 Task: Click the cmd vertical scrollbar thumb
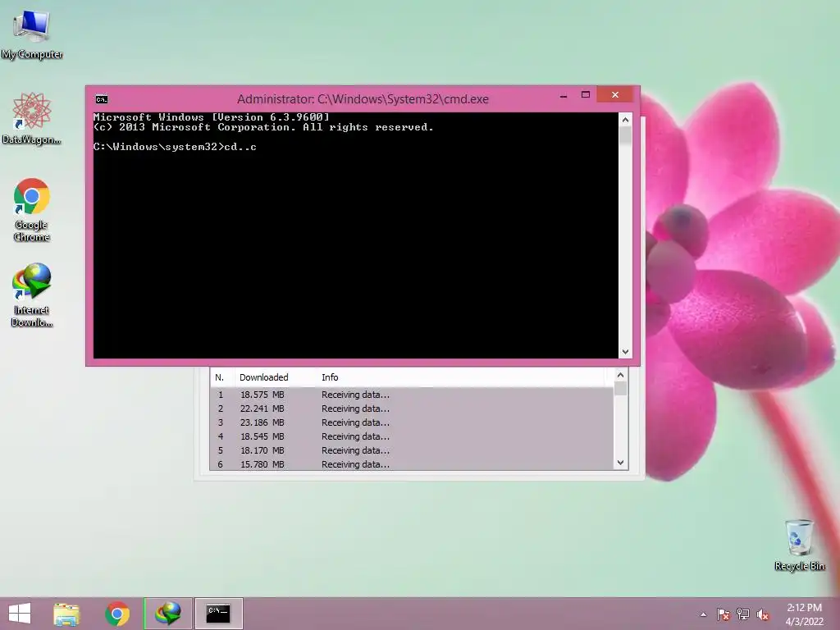[625, 136]
